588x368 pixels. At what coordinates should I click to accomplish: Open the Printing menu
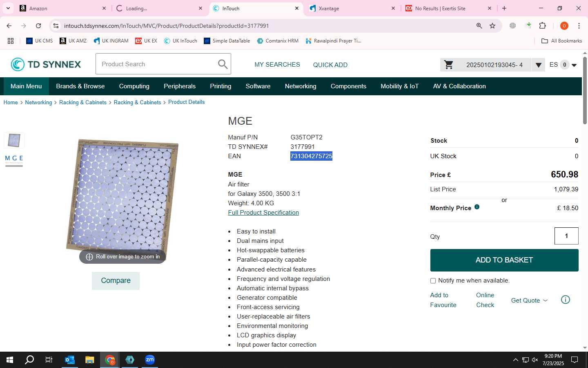click(x=220, y=86)
